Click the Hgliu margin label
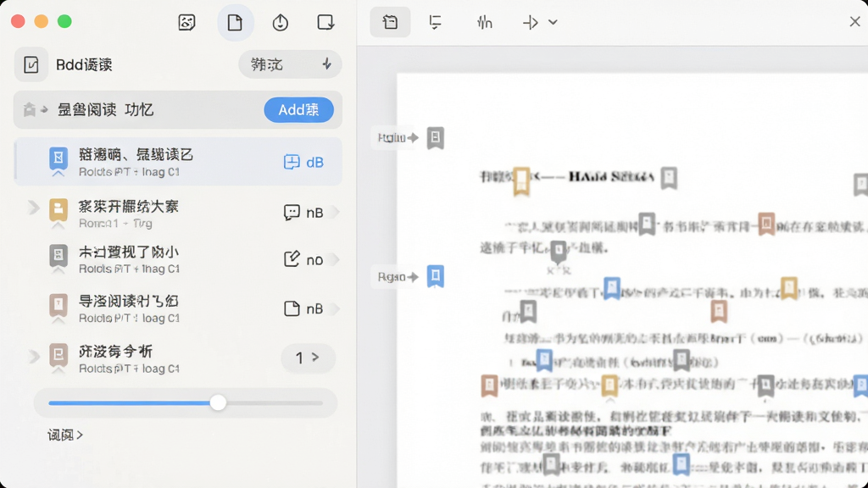 (x=392, y=138)
